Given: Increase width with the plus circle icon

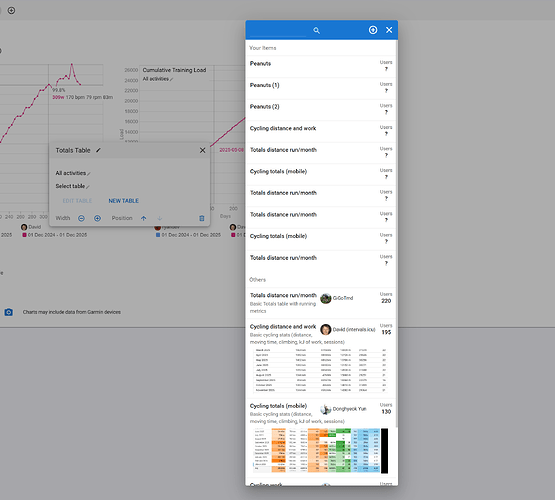Looking at the screenshot, I should coord(97,218).
